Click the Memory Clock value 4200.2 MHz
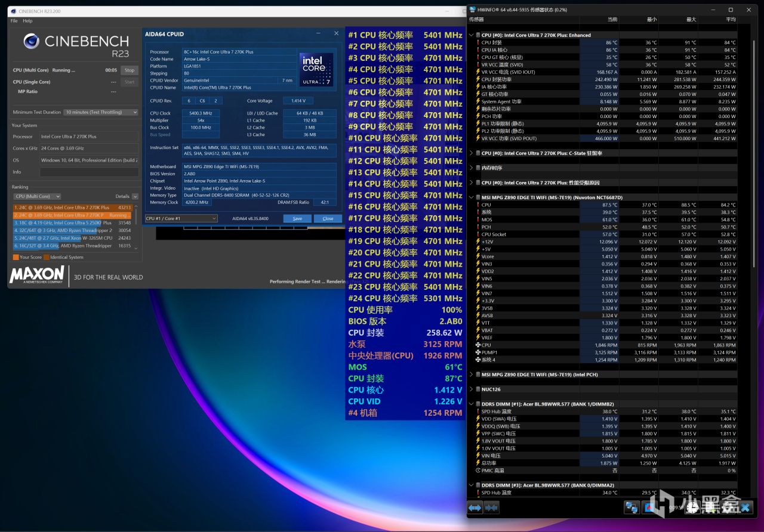 coord(197,202)
